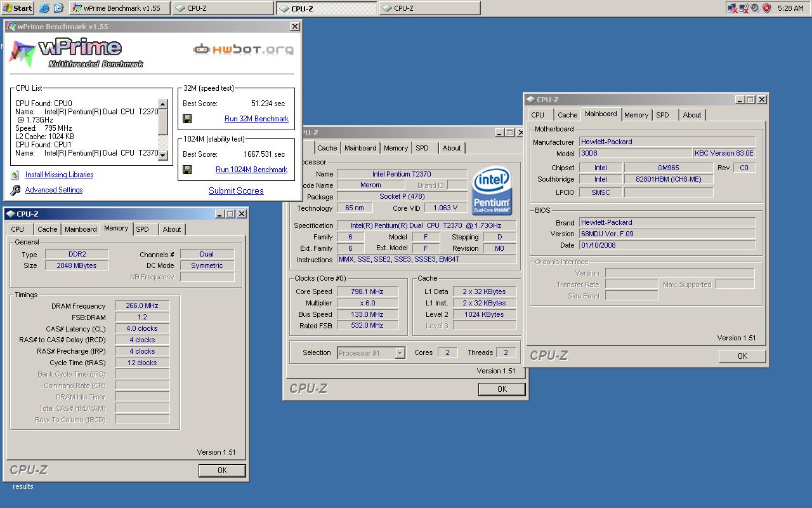Click the BIOS Version 68MDU Ver. F.09 field
This screenshot has height=508, width=812.
pyautogui.click(x=667, y=234)
